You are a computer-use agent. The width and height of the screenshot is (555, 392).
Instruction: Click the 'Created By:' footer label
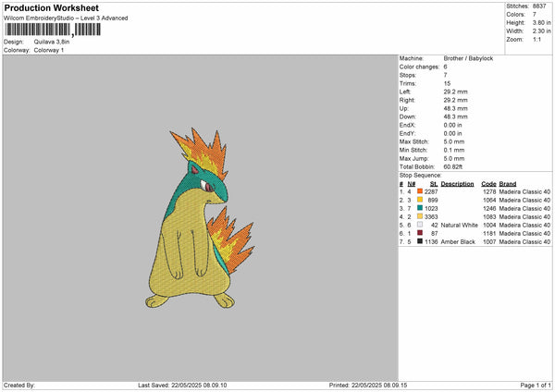click(19, 386)
